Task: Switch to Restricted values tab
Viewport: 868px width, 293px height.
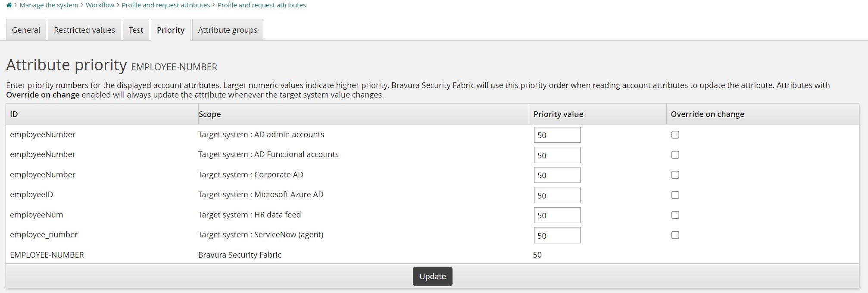Action: (x=84, y=30)
